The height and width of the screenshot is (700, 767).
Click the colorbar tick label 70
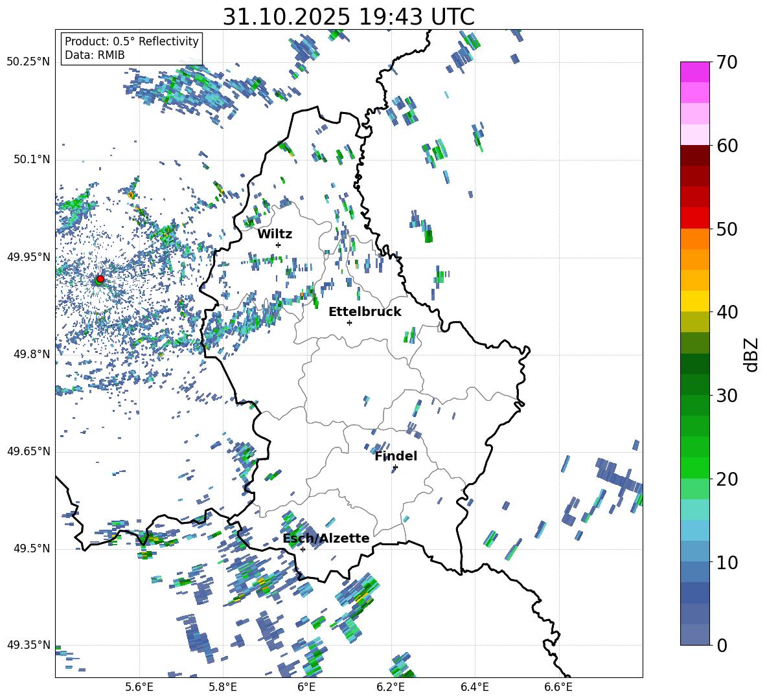(x=727, y=63)
